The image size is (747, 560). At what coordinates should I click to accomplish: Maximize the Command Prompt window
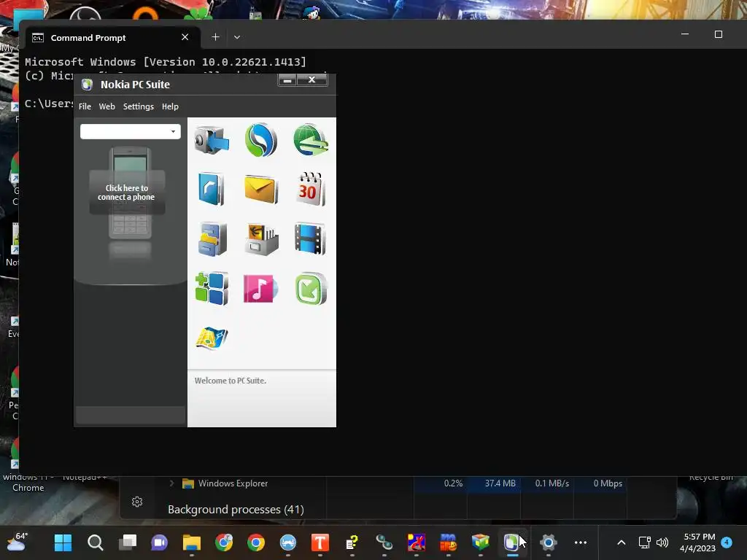point(719,34)
